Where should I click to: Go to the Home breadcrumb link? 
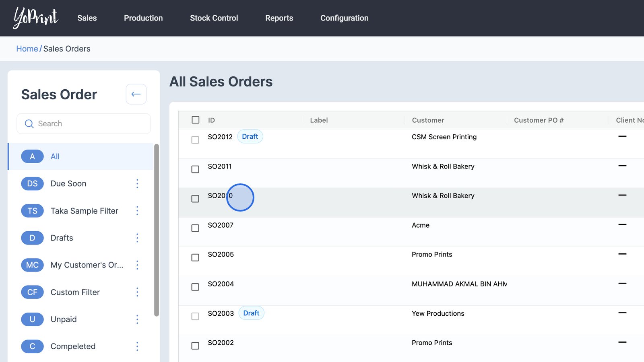tap(27, 49)
